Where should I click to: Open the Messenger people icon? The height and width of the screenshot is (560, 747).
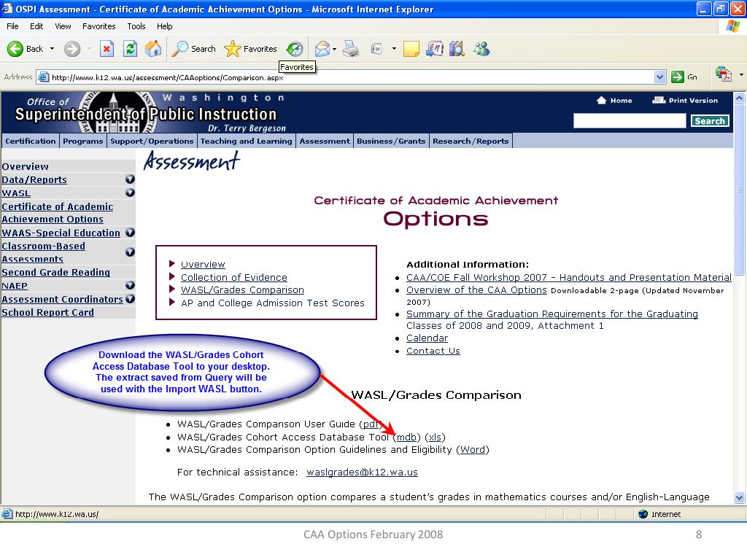pyautogui.click(x=481, y=49)
